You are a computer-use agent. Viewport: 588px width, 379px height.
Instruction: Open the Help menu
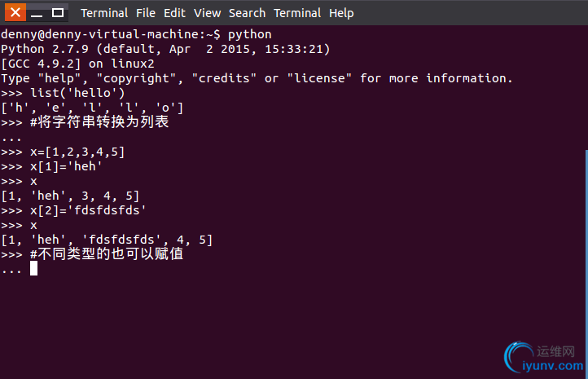(x=341, y=13)
